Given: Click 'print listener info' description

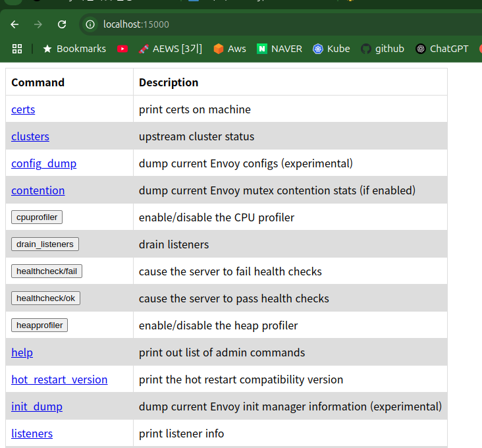Looking at the screenshot, I should tap(181, 434).
